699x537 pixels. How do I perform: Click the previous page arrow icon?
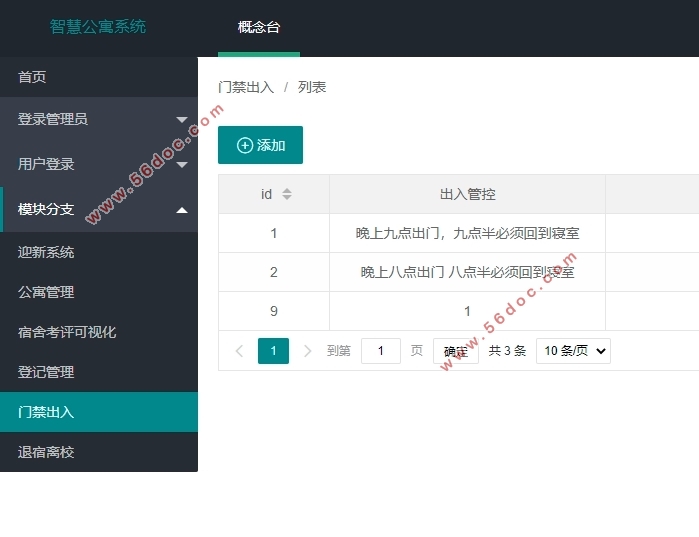pyautogui.click(x=239, y=351)
